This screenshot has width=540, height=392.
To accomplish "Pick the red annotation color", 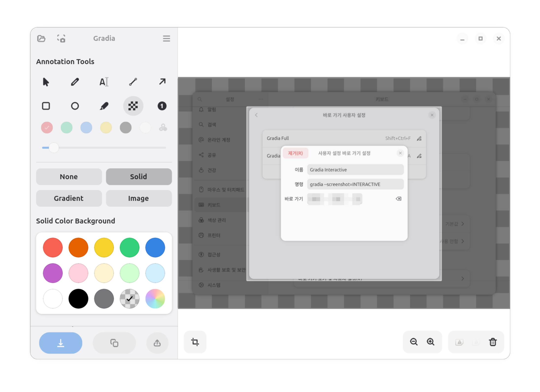I will pyautogui.click(x=47, y=128).
